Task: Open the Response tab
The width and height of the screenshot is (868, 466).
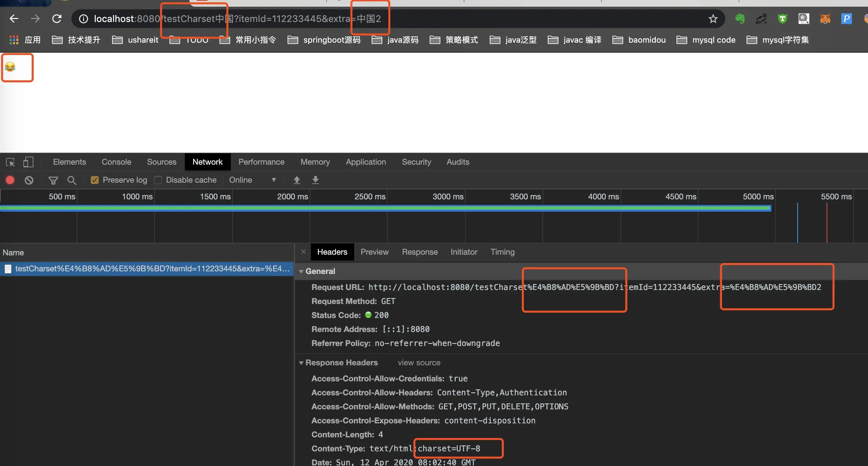Action: click(x=420, y=252)
